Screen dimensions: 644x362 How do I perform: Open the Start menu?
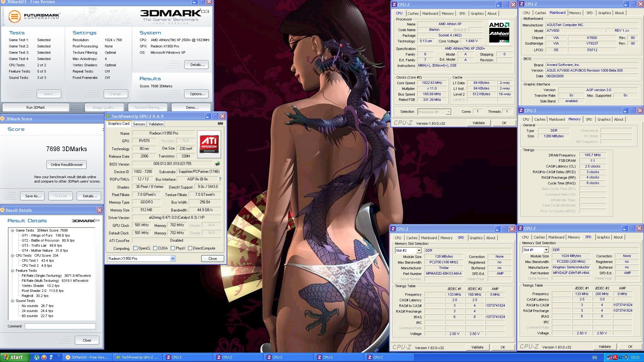point(15,357)
